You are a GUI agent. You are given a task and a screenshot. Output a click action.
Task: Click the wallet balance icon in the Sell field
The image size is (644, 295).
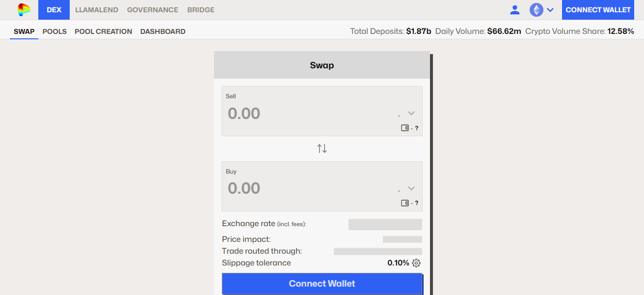click(x=405, y=127)
